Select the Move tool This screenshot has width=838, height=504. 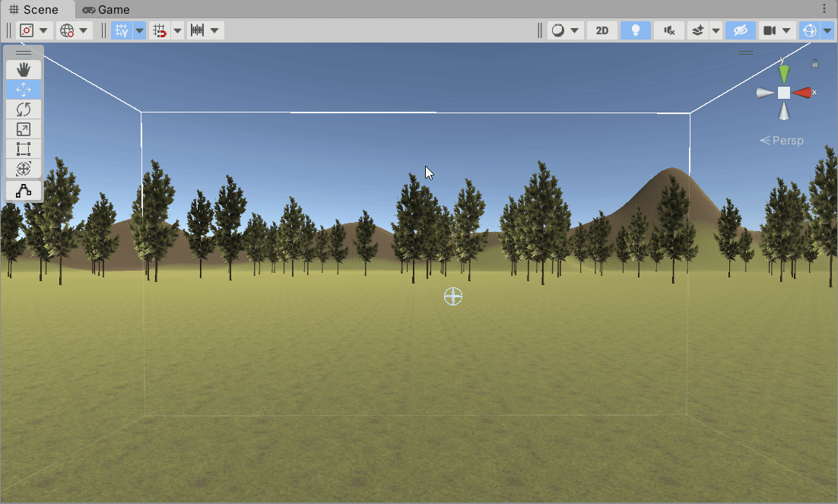click(x=24, y=89)
